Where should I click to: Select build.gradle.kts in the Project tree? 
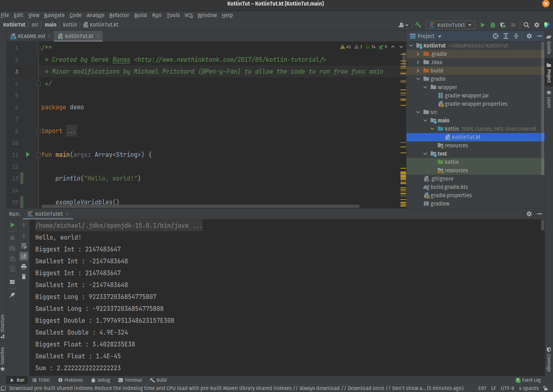coord(449,187)
